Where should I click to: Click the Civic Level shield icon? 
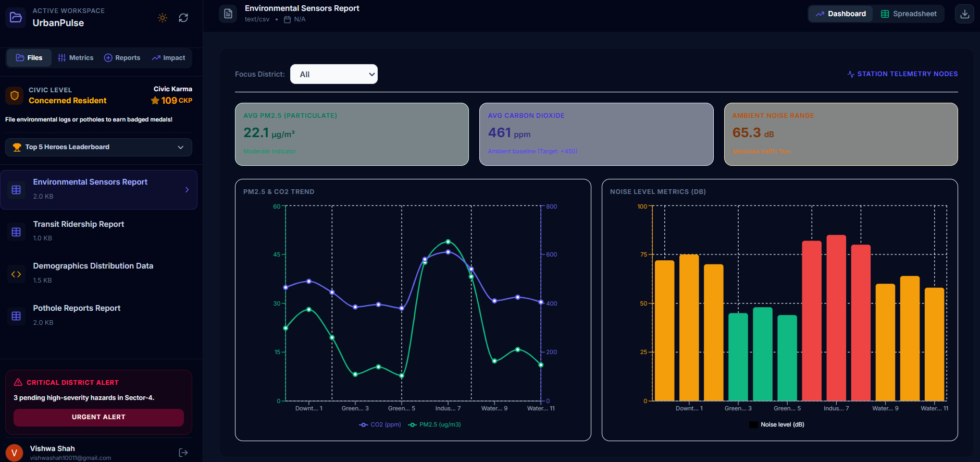tap(15, 95)
